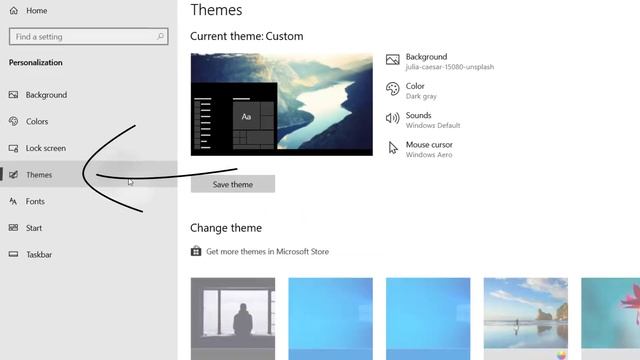The image size is (640, 360).
Task: Click the search magnifier icon
Action: 160,37
